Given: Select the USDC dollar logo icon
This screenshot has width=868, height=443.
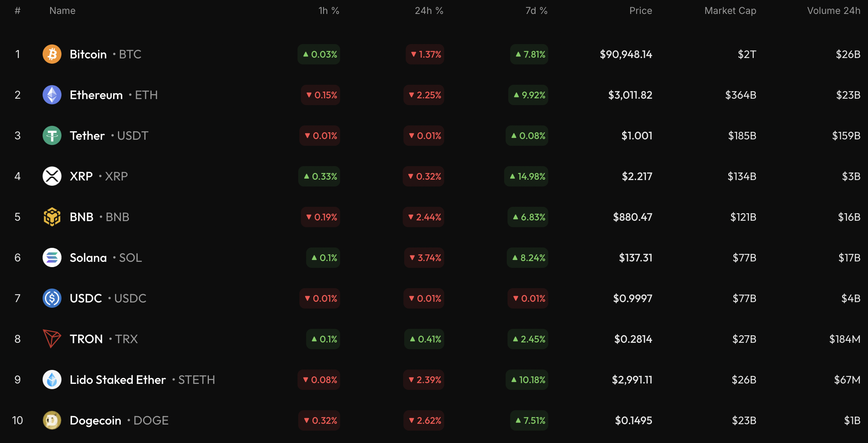Looking at the screenshot, I should point(52,298).
